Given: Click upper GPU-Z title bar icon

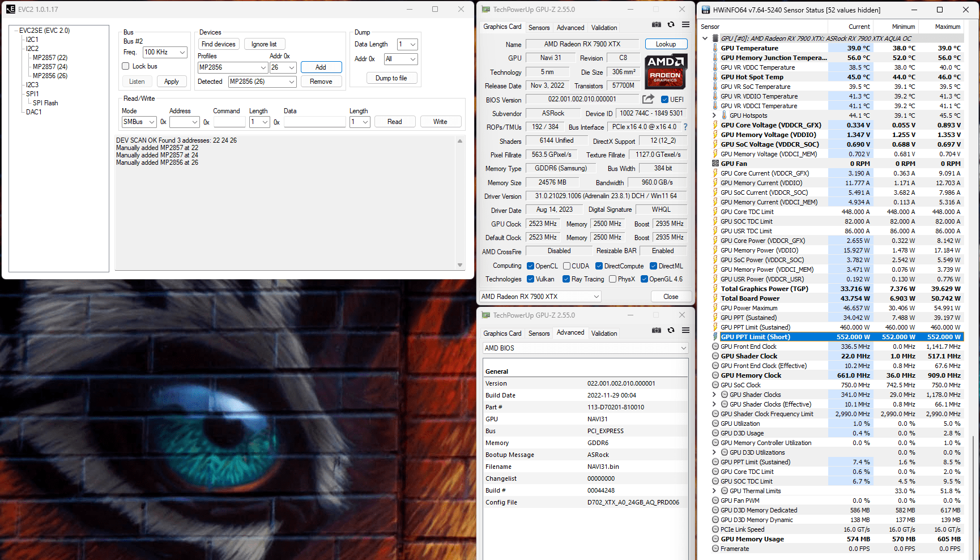Looking at the screenshot, I should pos(485,9).
